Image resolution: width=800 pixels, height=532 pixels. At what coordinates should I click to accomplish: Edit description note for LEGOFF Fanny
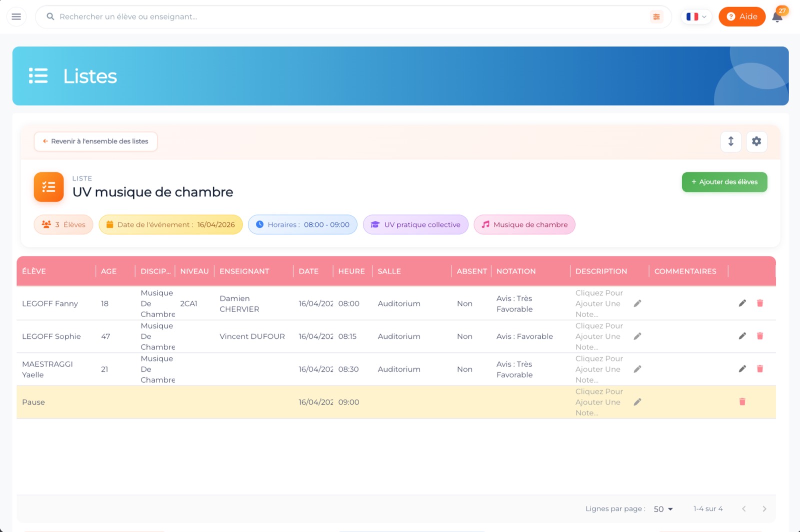[637, 303]
